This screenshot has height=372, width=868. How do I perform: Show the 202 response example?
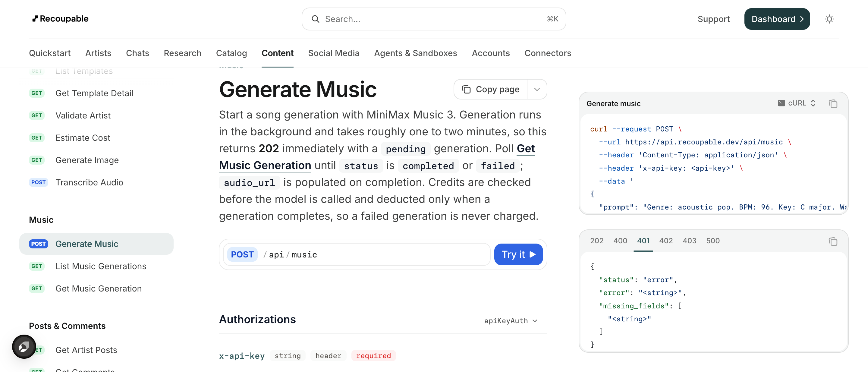pyautogui.click(x=597, y=241)
